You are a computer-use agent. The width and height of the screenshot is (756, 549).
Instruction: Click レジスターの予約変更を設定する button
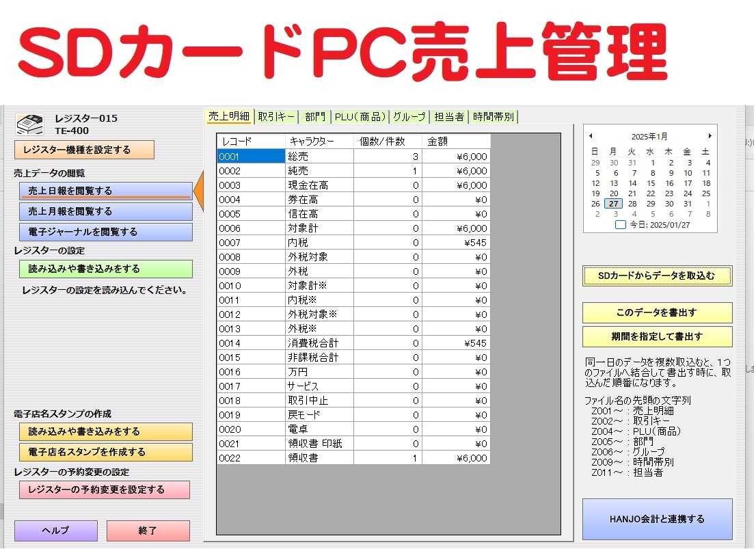(105, 490)
